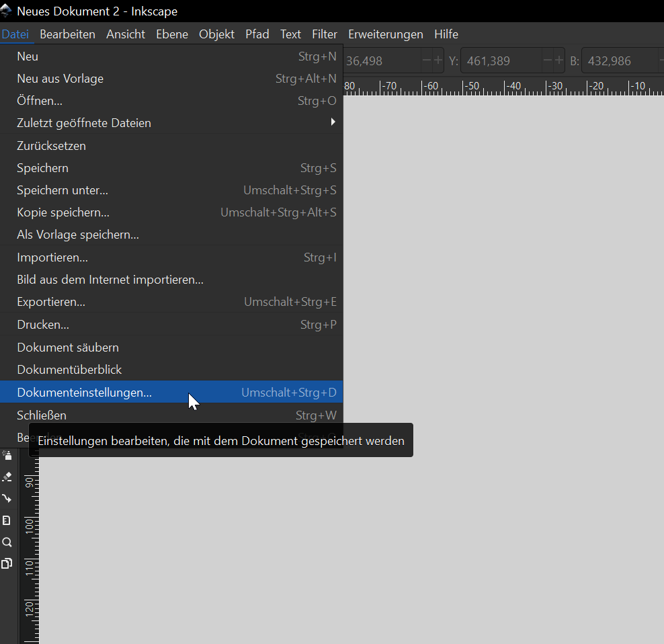Open Dokumenteinstellungen...

pos(171,393)
